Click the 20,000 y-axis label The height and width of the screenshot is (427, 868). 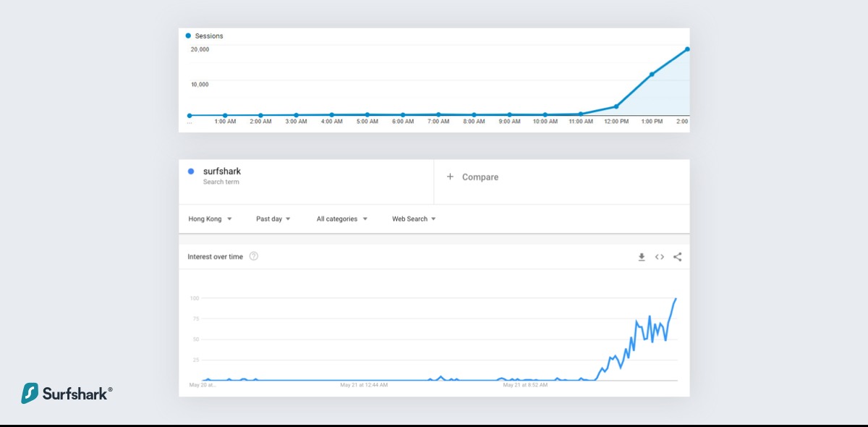point(200,49)
